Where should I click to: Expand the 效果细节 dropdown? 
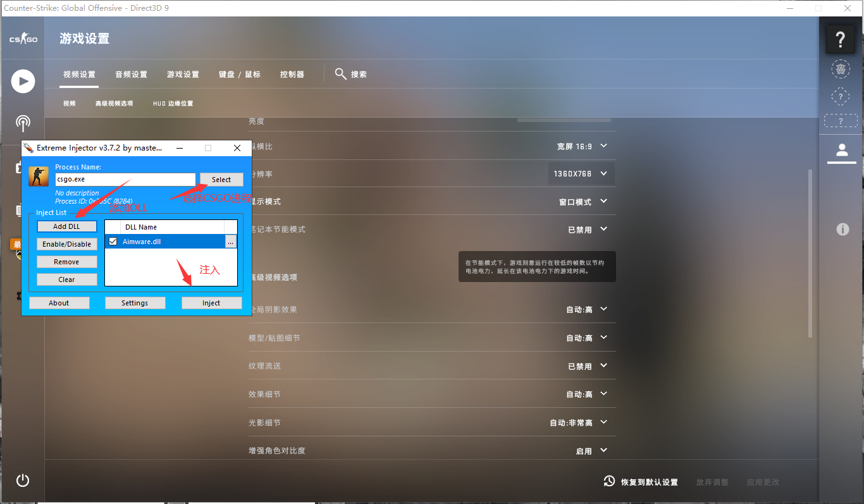[x=586, y=394]
